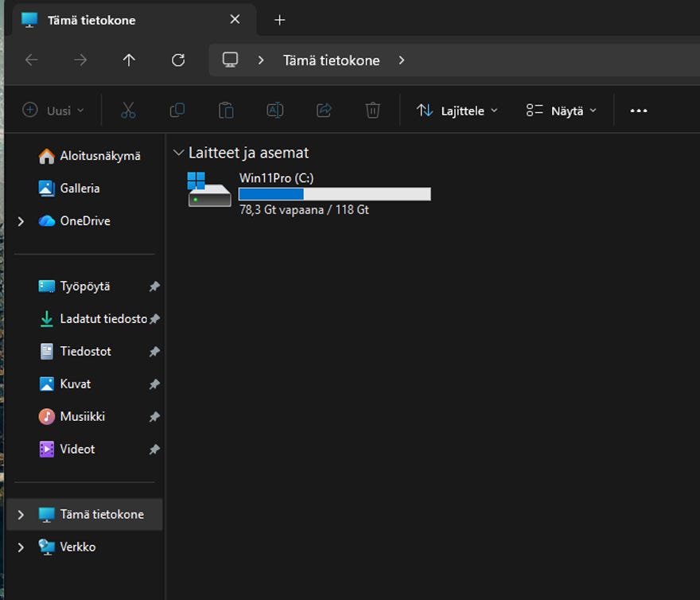
Task: Unpin Videot using its pin icon
Action: pos(154,450)
